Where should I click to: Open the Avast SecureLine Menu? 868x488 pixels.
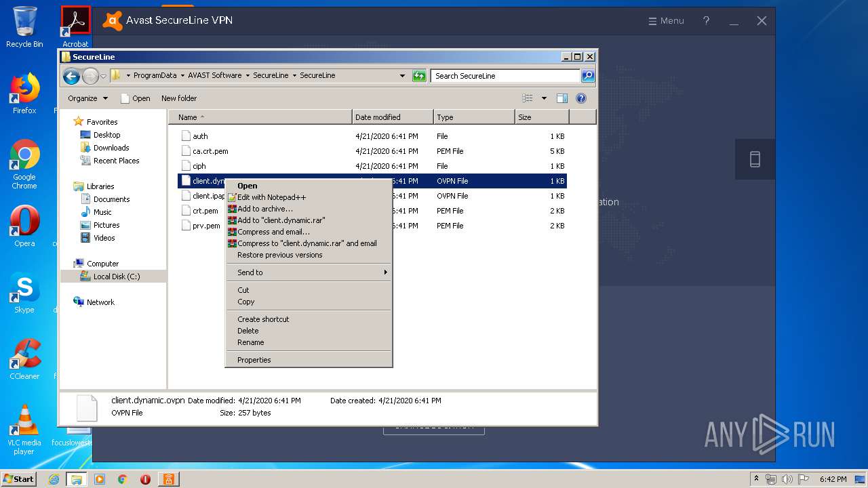(666, 21)
